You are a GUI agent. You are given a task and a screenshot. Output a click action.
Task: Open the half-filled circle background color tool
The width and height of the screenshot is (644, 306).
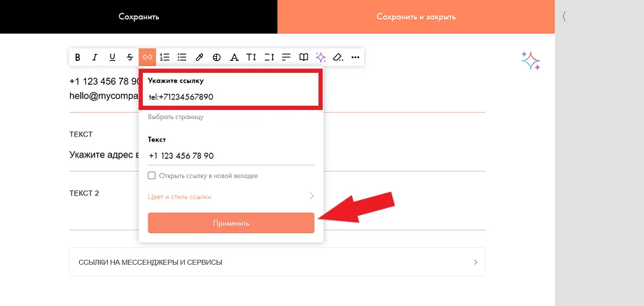click(x=216, y=57)
